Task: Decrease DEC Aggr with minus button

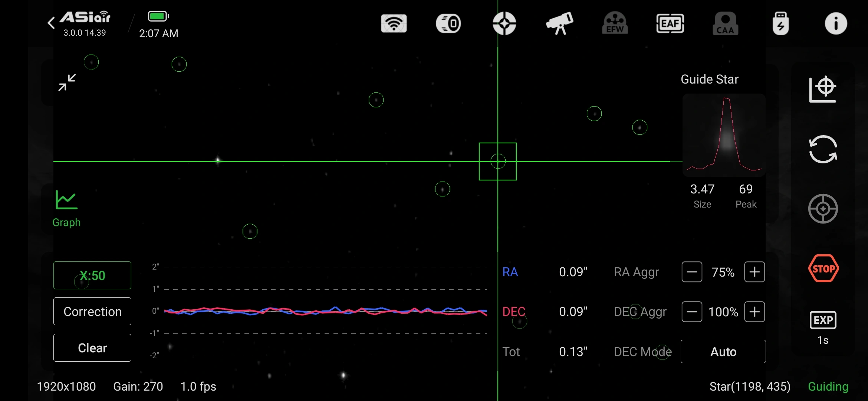Action: tap(692, 312)
